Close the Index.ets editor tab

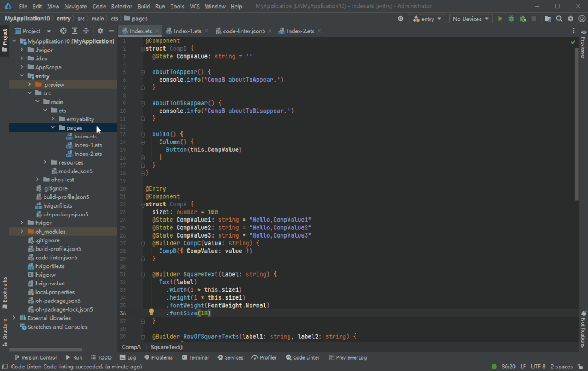(x=157, y=31)
